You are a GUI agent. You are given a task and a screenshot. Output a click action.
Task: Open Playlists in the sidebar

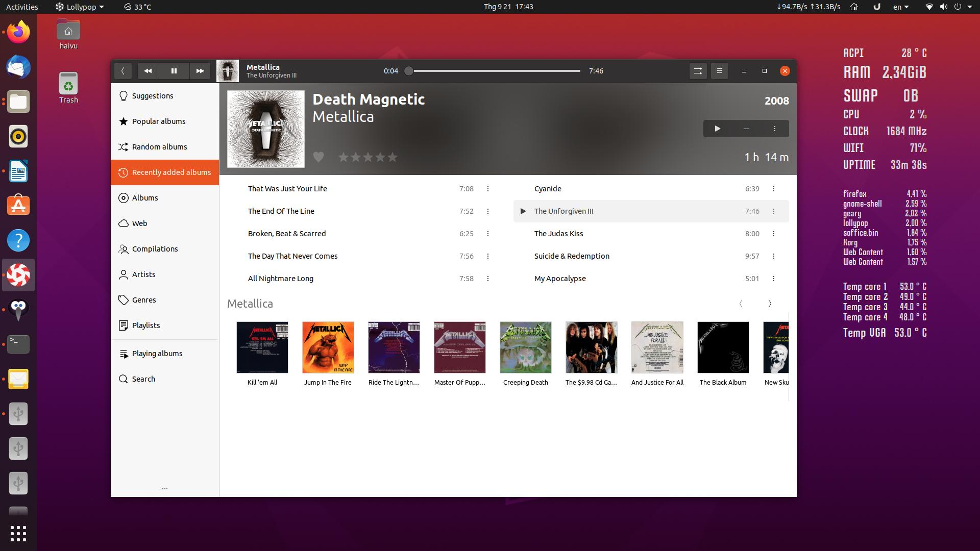[x=165, y=325]
